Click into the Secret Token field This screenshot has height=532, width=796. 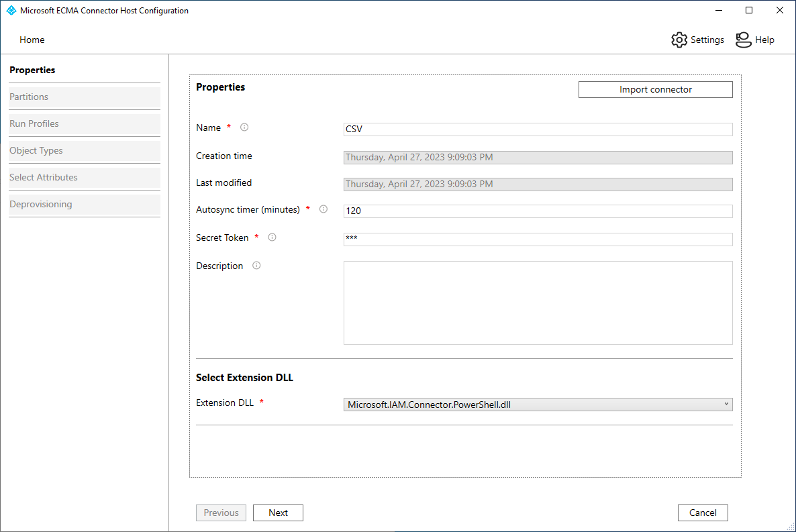(538, 239)
